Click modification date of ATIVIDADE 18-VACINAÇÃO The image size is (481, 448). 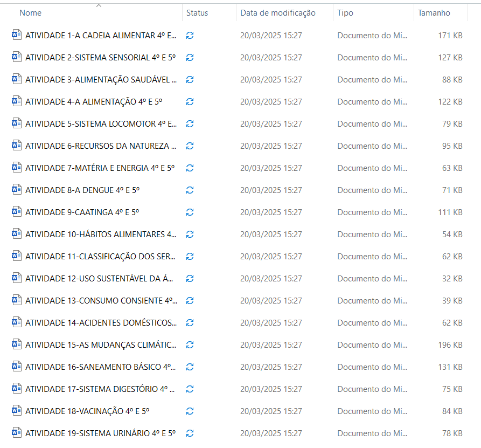[271, 411]
